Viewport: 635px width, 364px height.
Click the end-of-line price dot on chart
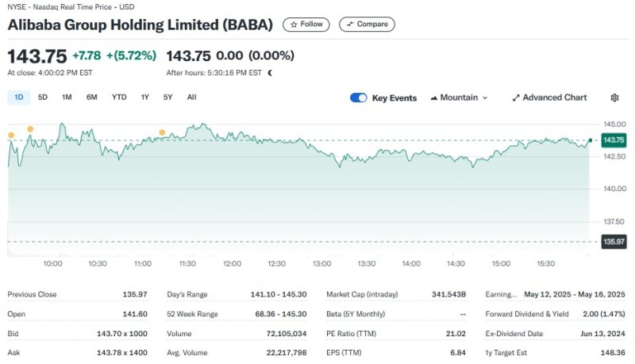tap(590, 140)
